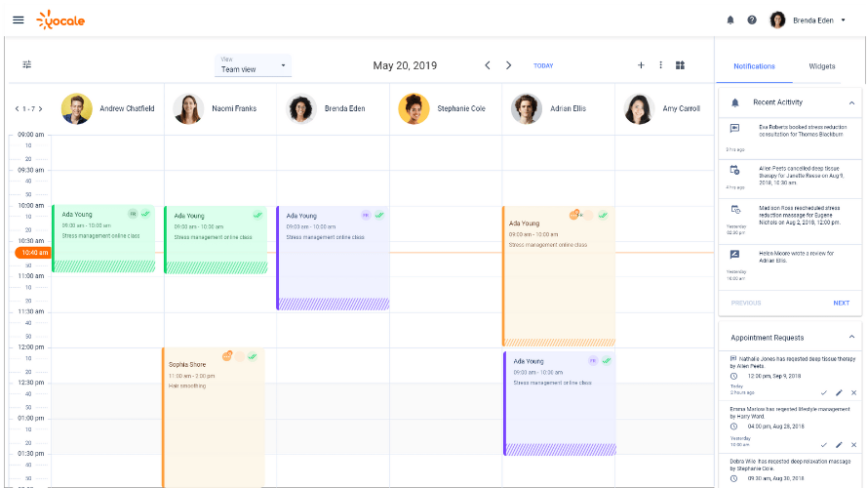
Task: Click the 12:00 pm time label
Action: click(x=31, y=347)
